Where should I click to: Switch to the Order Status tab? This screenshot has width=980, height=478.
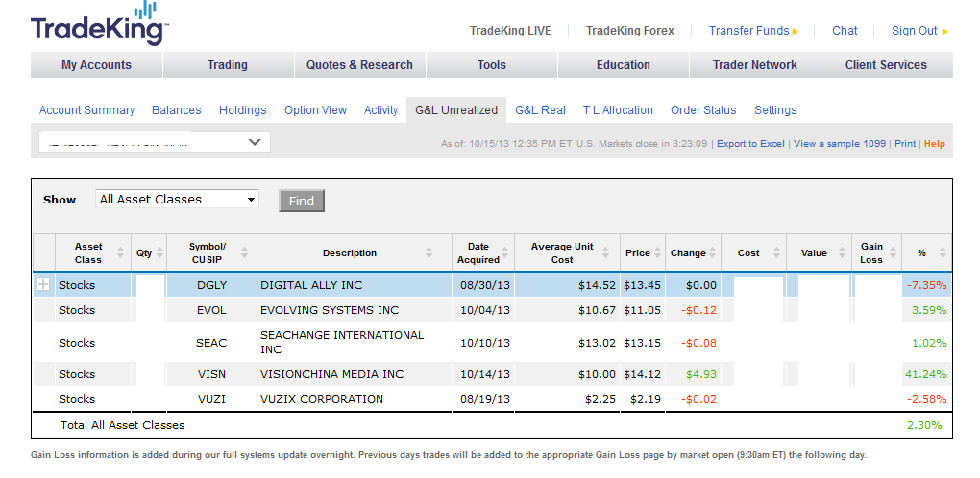[x=703, y=109]
